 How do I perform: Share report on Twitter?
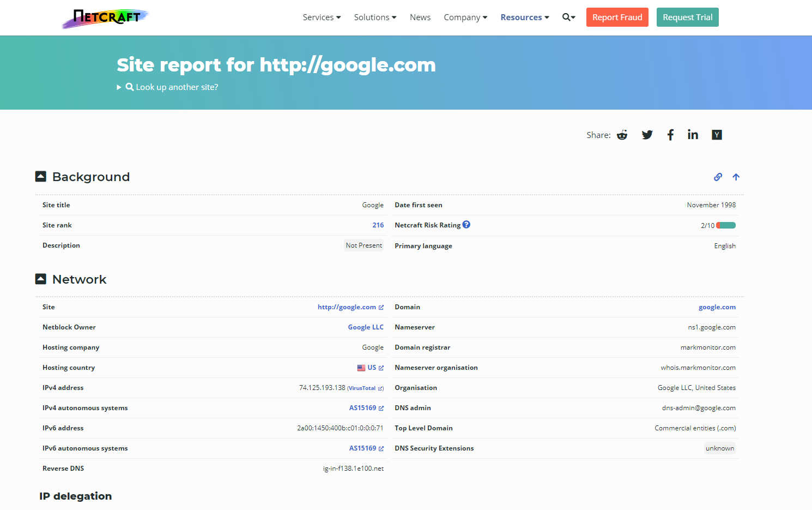(647, 135)
